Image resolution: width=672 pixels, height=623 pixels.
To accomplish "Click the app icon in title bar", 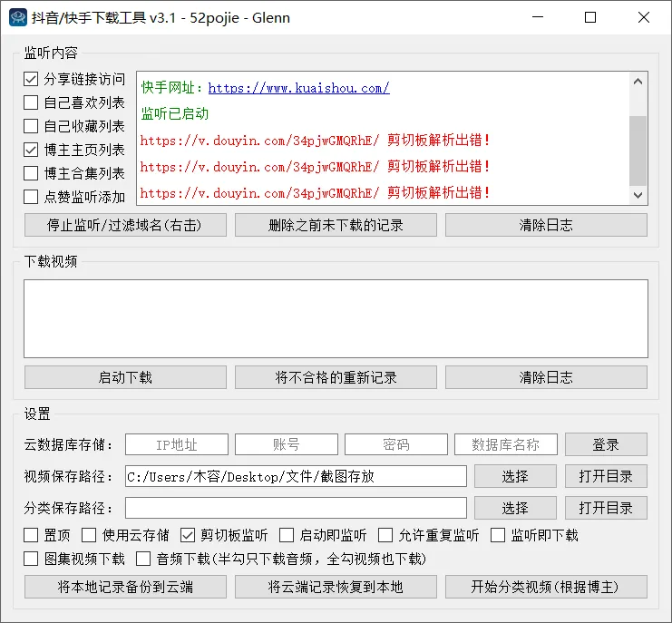I will pos(18,17).
